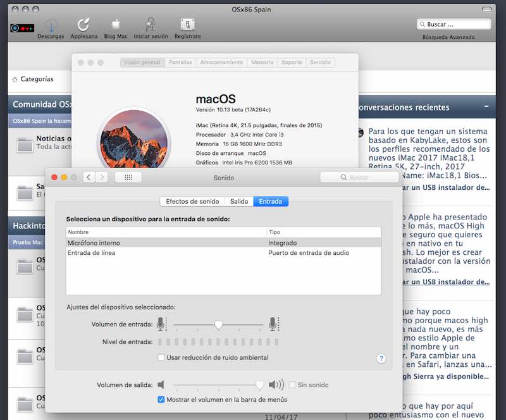This screenshot has height=420, width=506.
Task: Click the iMac Retina 4K model line
Action: click(259, 125)
